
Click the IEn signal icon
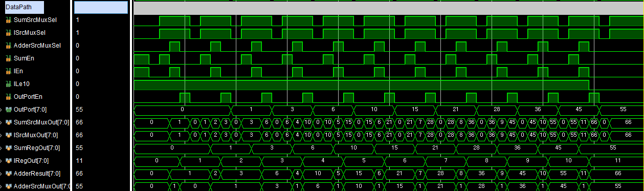coord(8,71)
